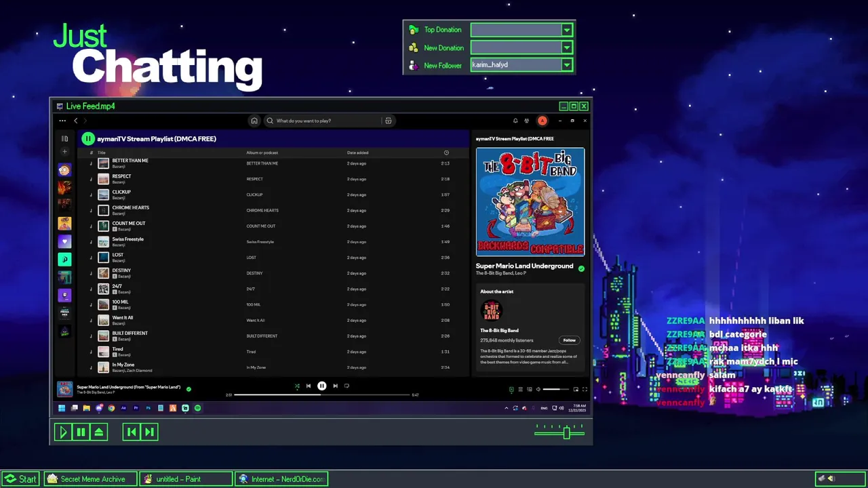Toggle the saved checkmark beside Super Mario Land Underground
The width and height of the screenshot is (868, 488).
pyautogui.click(x=581, y=268)
